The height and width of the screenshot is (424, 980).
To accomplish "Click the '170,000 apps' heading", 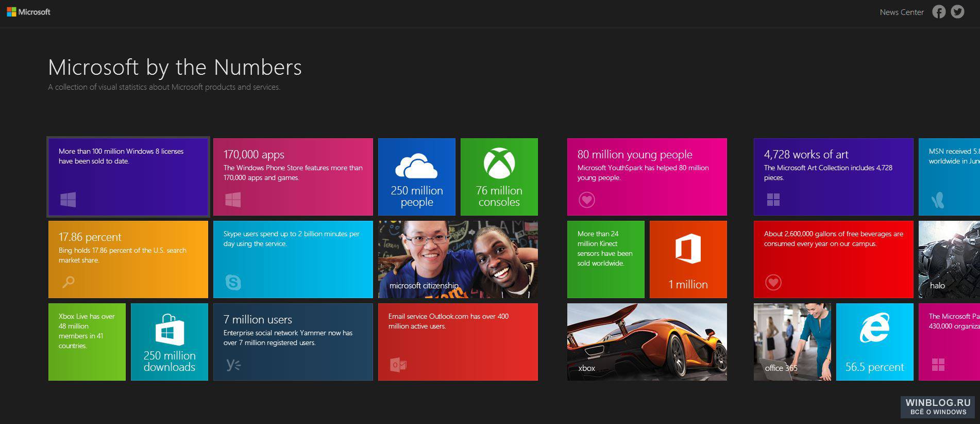I will click(x=254, y=154).
